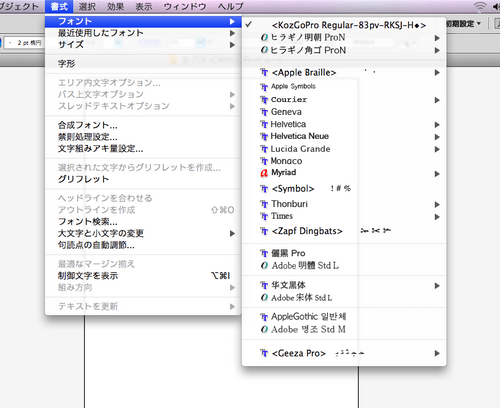Click TrueType icon beside Monaco
The image size is (500, 408).
[x=264, y=161]
